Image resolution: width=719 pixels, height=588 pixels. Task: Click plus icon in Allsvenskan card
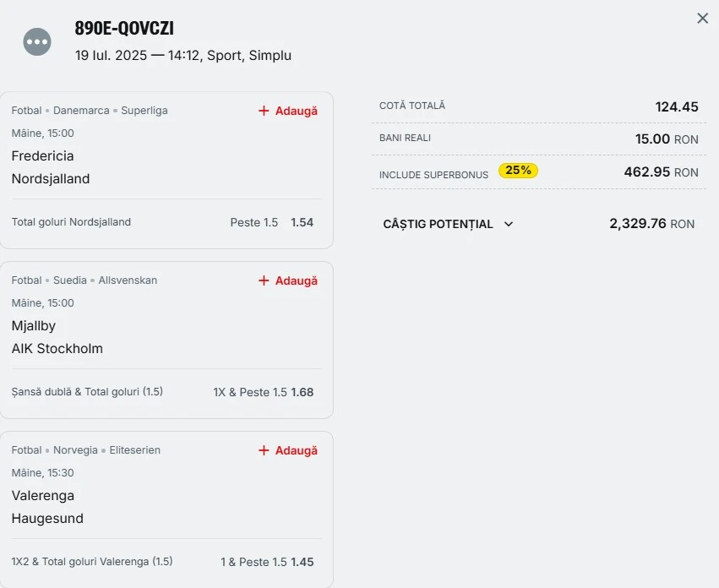point(264,280)
